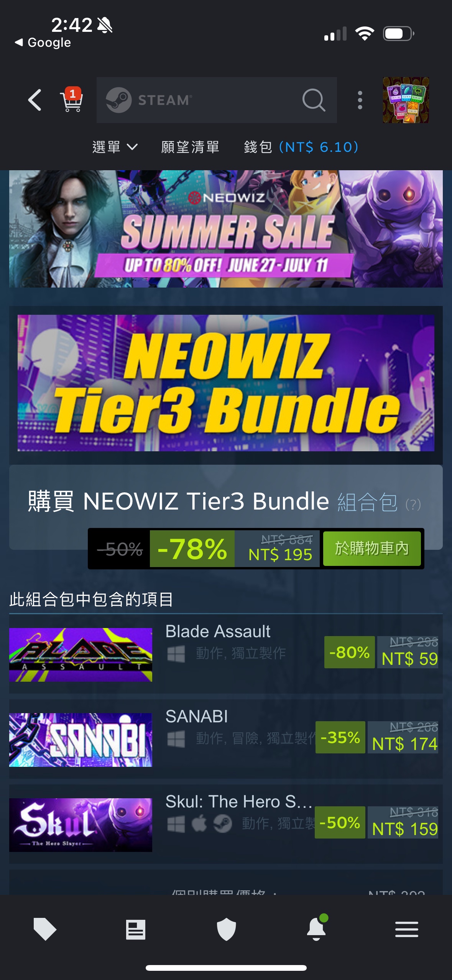452x980 pixels.
Task: Tap the 於購物車內 in-cart button
Action: click(372, 548)
